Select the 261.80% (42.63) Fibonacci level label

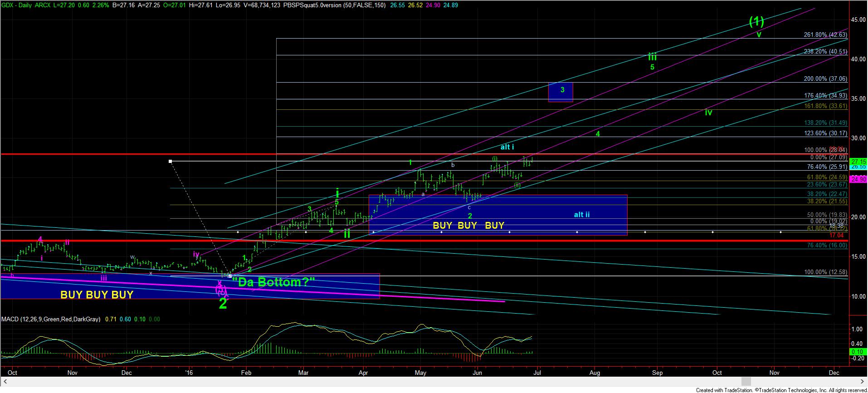(825, 35)
